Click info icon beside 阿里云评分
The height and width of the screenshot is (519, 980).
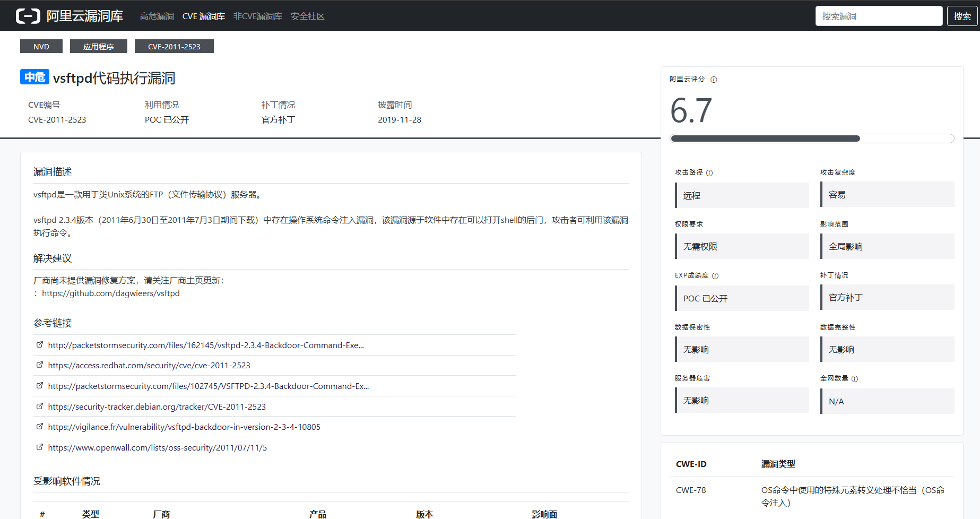coord(714,80)
